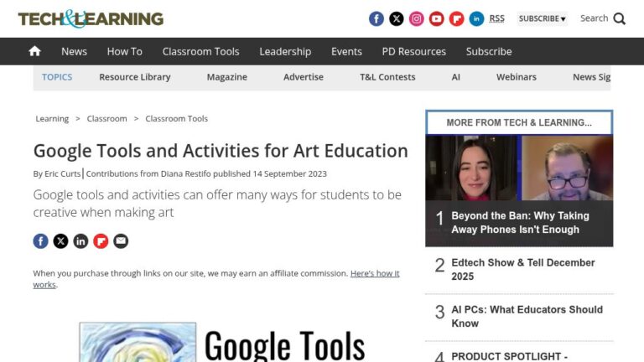The height and width of the screenshot is (362, 644).
Task: Click the video thumbnail of two people
Action: 519,168
